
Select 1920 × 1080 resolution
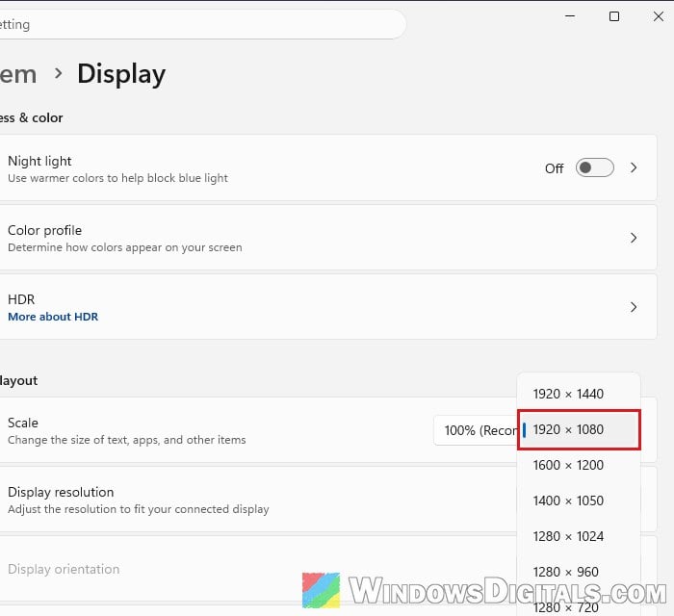(x=579, y=429)
